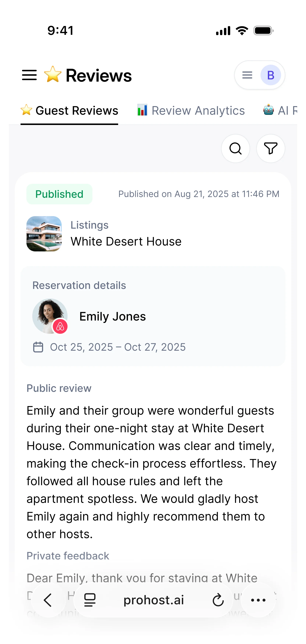Open the review filter funnel

pos(271,149)
